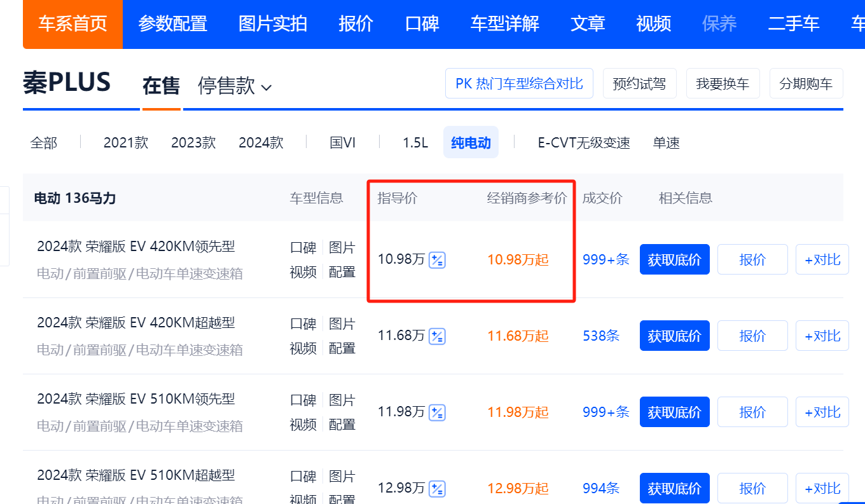Switch to 报价 navigation tab
The image size is (865, 504).
pyautogui.click(x=356, y=24)
